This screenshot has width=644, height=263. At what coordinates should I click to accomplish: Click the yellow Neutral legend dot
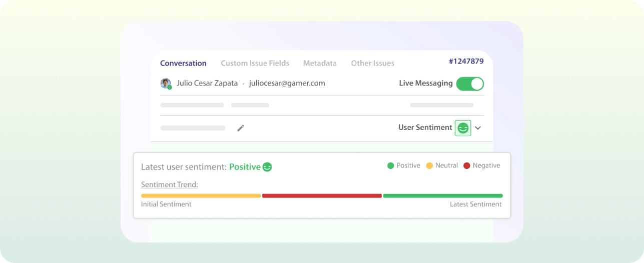429,166
